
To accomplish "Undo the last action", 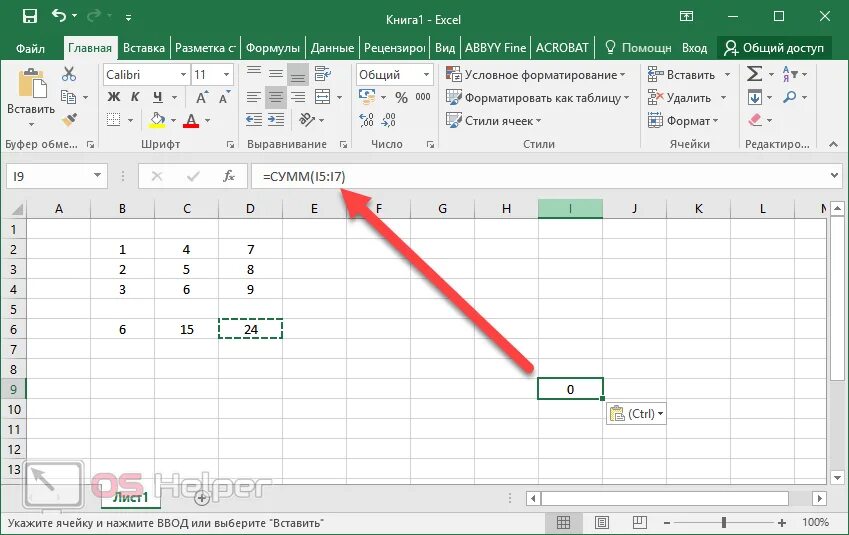I will coord(58,16).
